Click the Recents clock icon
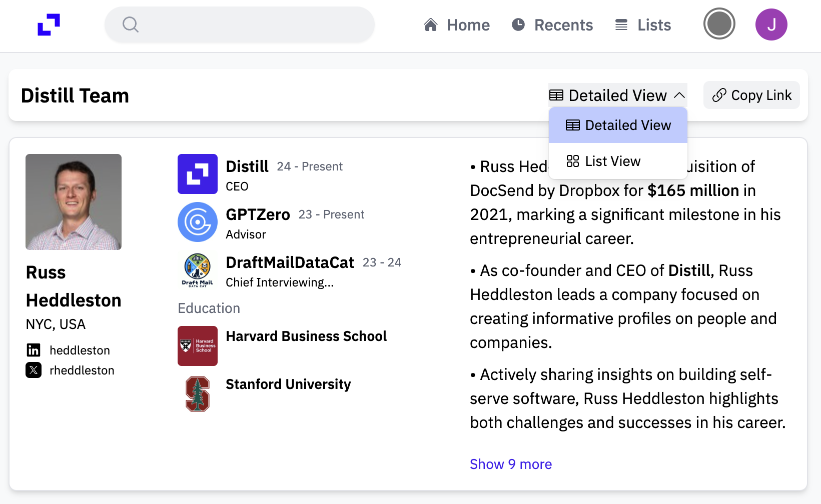Viewport: 821px width, 504px height. [518, 24]
